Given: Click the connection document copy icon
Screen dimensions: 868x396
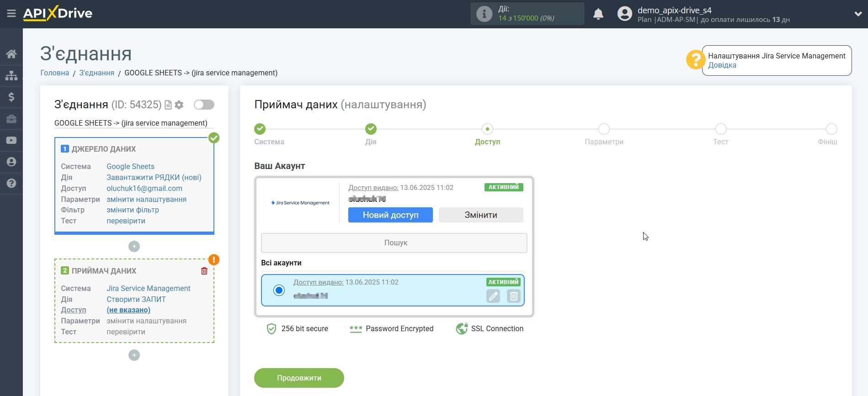Looking at the screenshot, I should [168, 105].
